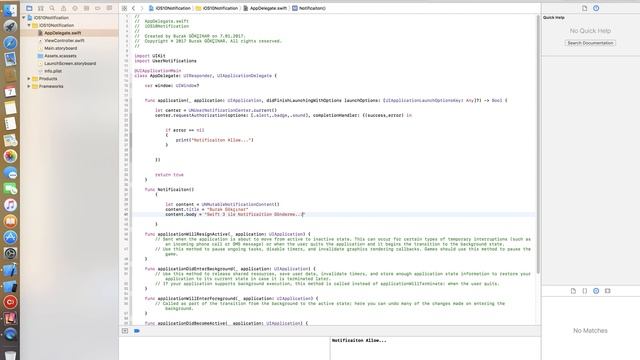Click the 'var window: UIWindow?' line
The image size is (640, 360).
172,86
